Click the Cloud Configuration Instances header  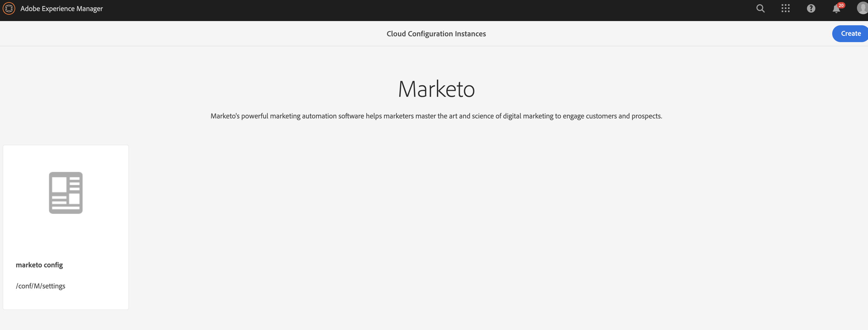(x=436, y=33)
